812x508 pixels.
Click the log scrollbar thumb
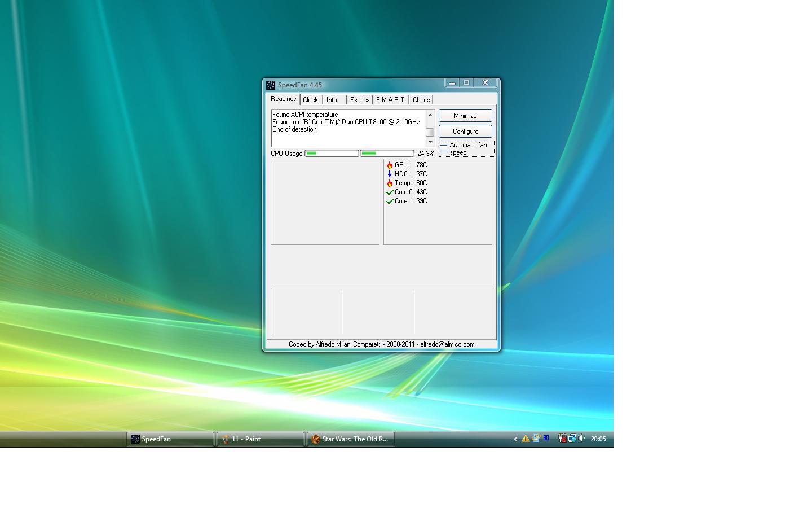430,132
